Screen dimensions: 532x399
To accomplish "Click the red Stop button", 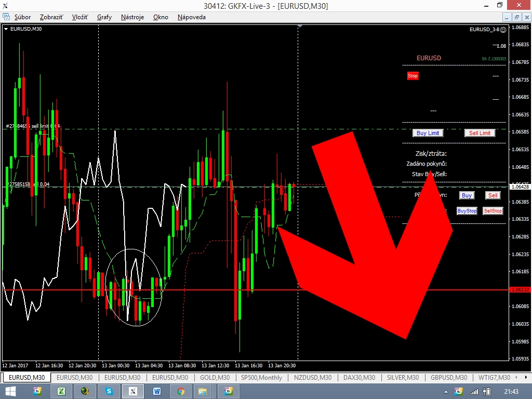I will tap(413, 76).
